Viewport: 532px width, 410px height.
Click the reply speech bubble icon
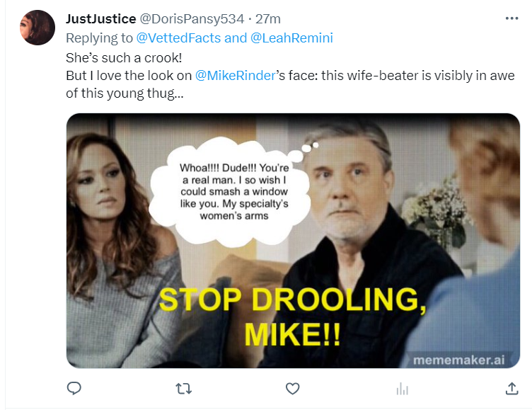tap(74, 388)
